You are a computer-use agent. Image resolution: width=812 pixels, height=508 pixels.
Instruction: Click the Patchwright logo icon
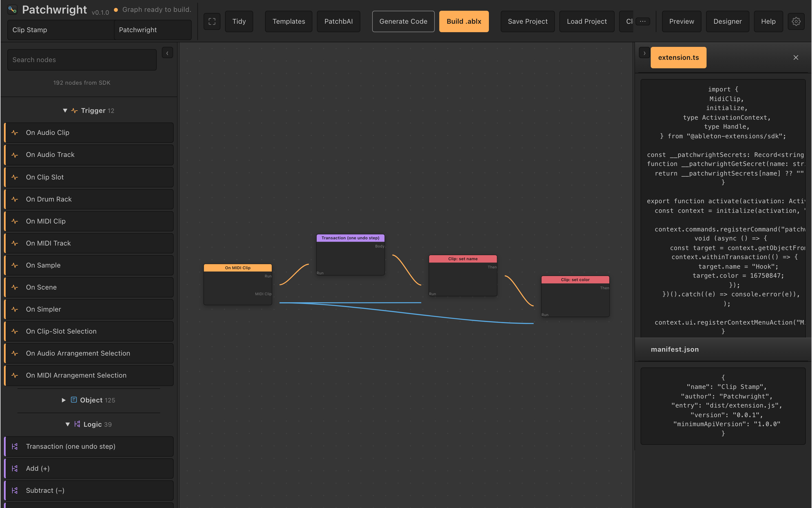click(12, 9)
